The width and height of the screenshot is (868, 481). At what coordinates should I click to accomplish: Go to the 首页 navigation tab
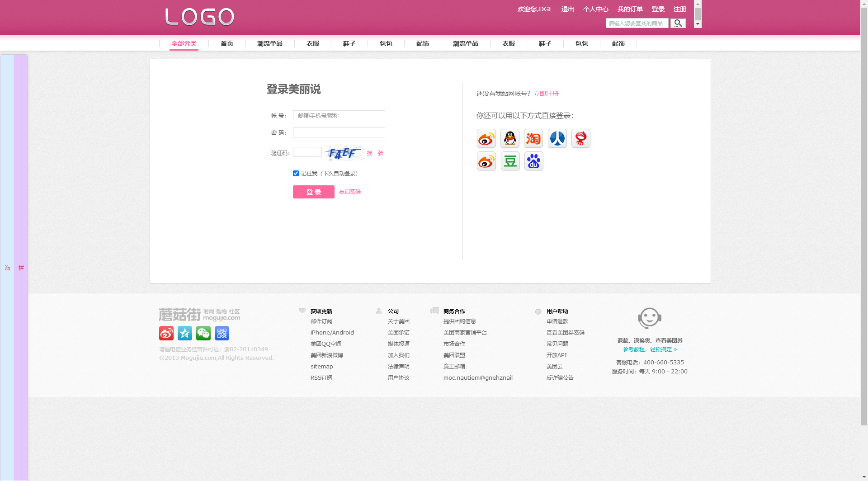(x=227, y=43)
